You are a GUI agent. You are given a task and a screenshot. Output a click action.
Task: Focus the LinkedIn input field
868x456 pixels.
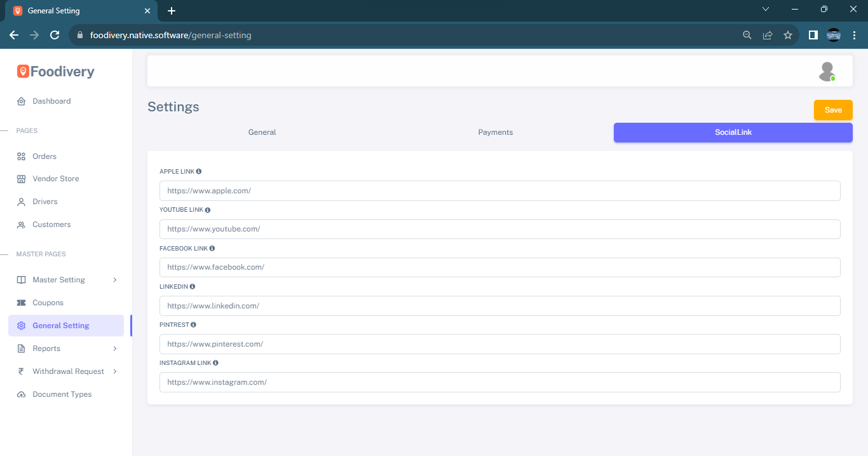[500, 306]
